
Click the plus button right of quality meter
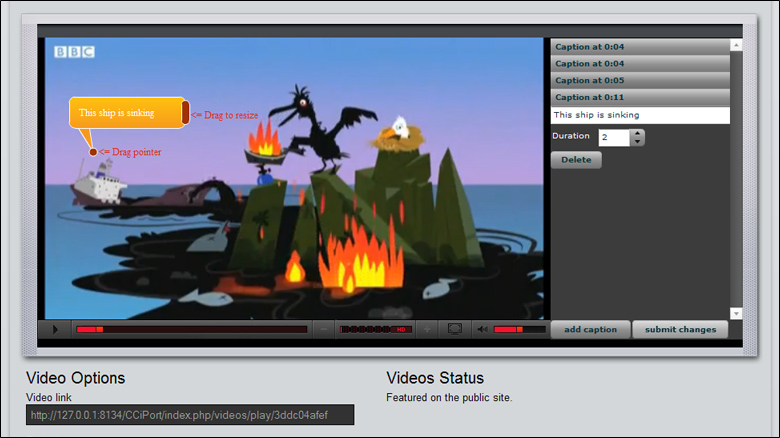click(427, 329)
